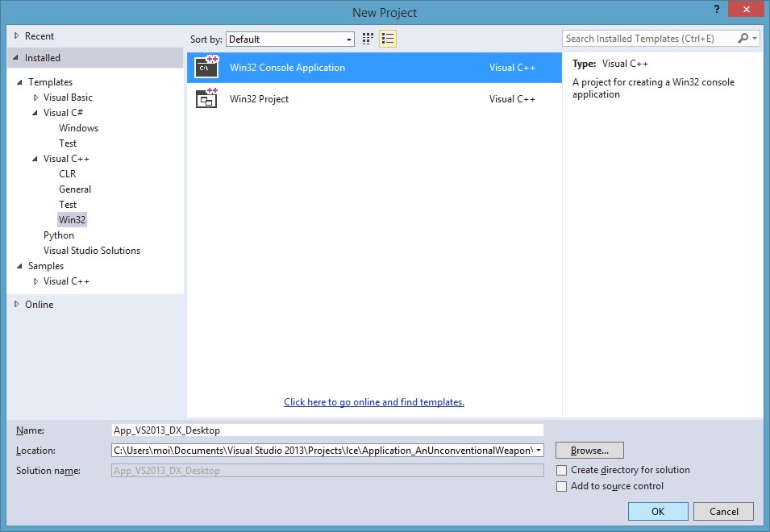
Task: Collapse the Visual C++ templates node
Action: click(x=35, y=159)
